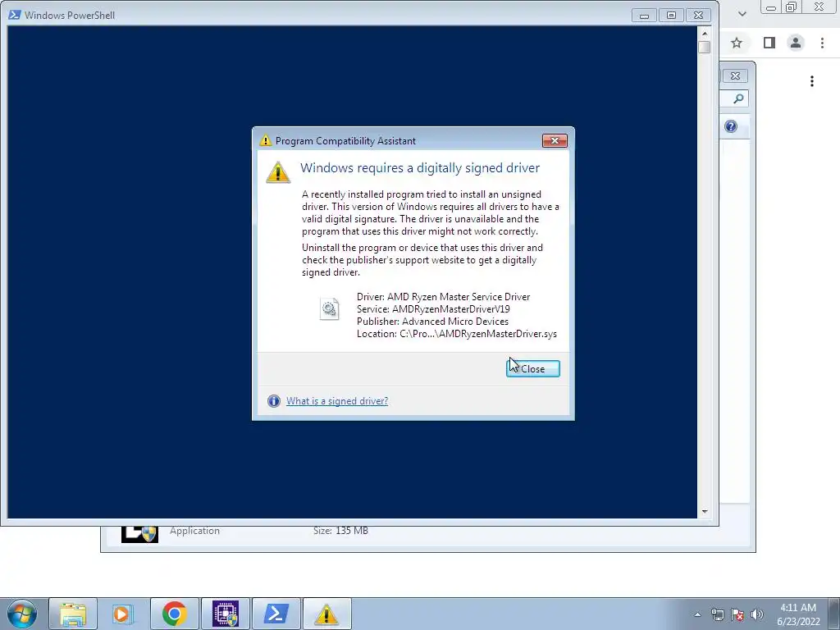840x630 pixels.
Task: Restore down the Chrome window
Action: coord(792,7)
